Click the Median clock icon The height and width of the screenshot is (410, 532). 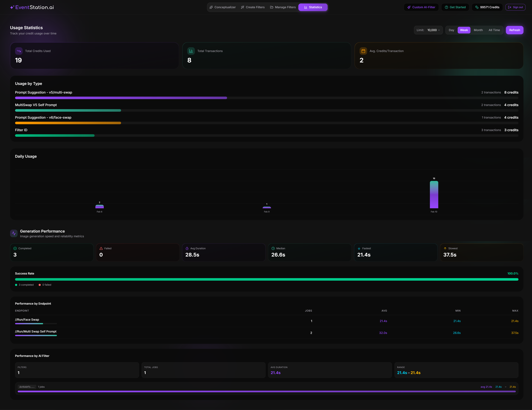273,248
